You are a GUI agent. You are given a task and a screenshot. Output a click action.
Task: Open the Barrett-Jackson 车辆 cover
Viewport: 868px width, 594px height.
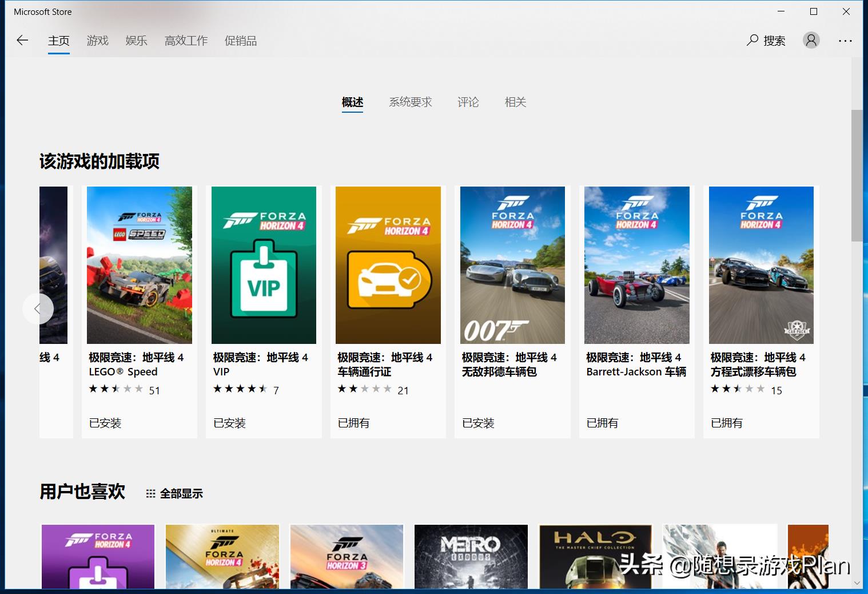click(x=637, y=265)
